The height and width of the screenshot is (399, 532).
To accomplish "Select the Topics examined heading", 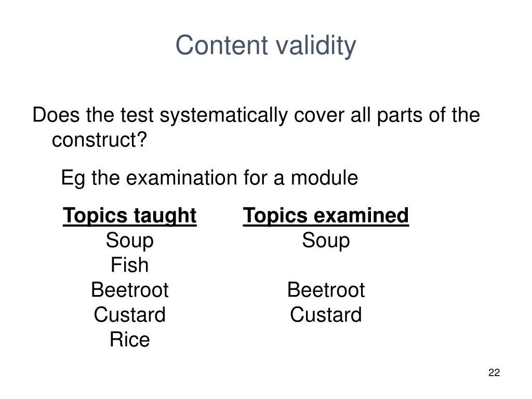I will click(x=326, y=216).
